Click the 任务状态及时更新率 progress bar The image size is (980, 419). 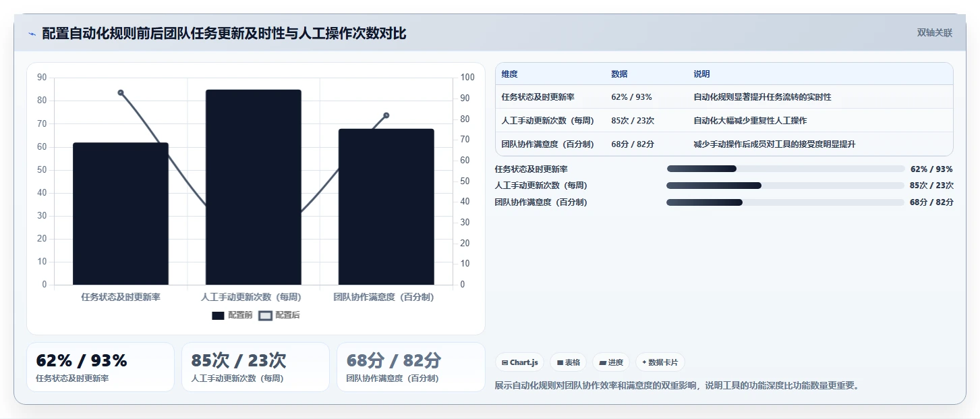tap(785, 169)
